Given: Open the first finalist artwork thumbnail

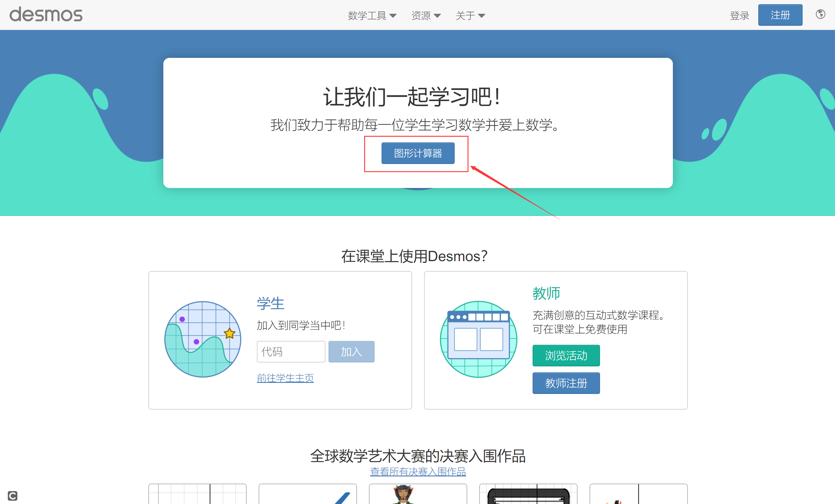Looking at the screenshot, I should [x=197, y=494].
